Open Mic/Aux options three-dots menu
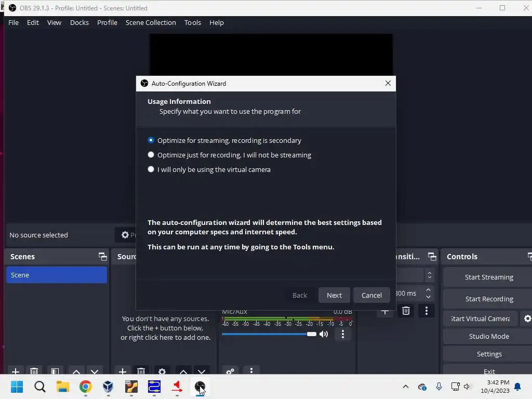The width and height of the screenshot is (532, 399). pos(343,334)
